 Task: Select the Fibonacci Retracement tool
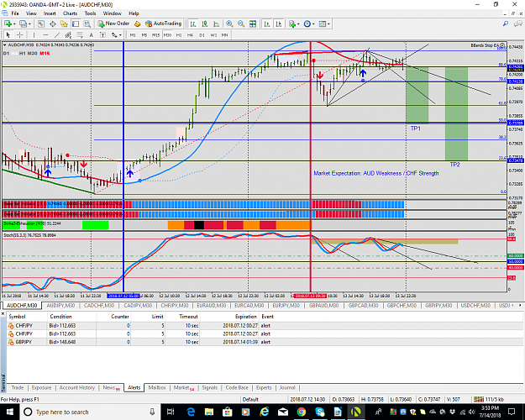click(x=80, y=34)
